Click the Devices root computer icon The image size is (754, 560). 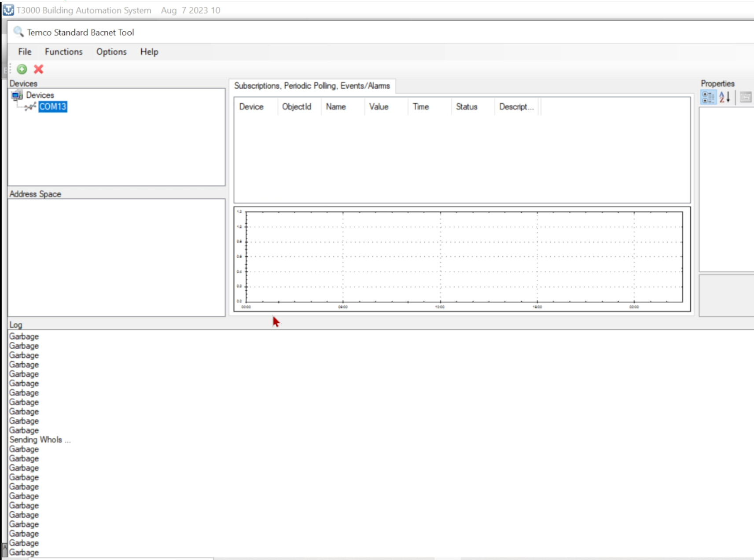coord(17,95)
